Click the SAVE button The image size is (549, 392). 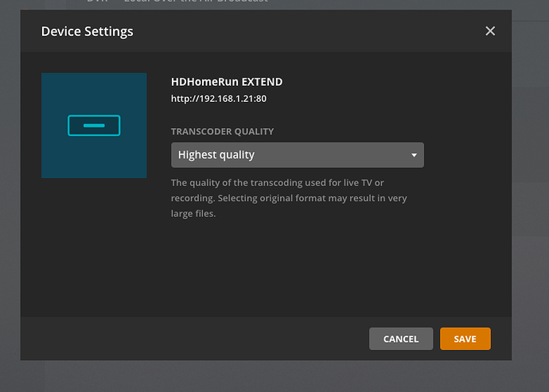pyautogui.click(x=465, y=339)
